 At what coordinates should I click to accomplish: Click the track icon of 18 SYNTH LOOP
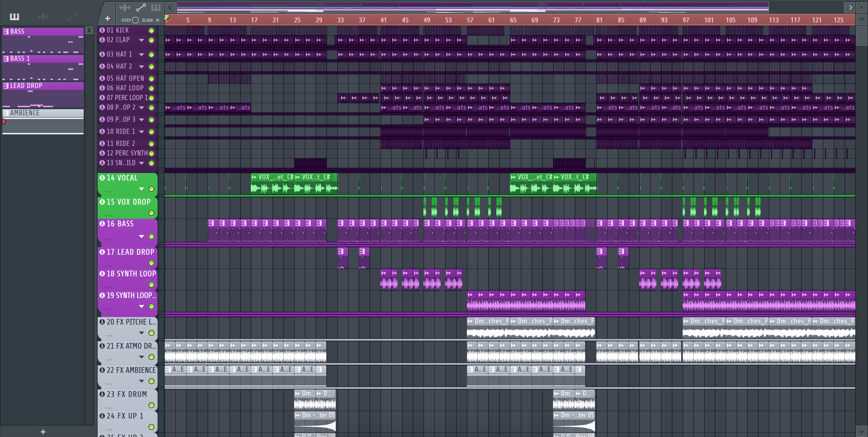click(x=102, y=274)
